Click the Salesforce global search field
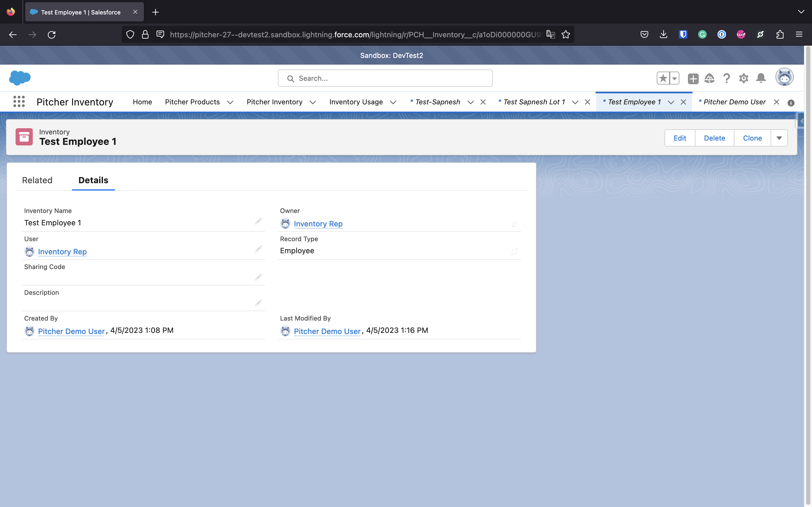This screenshot has height=507, width=812. (x=385, y=78)
